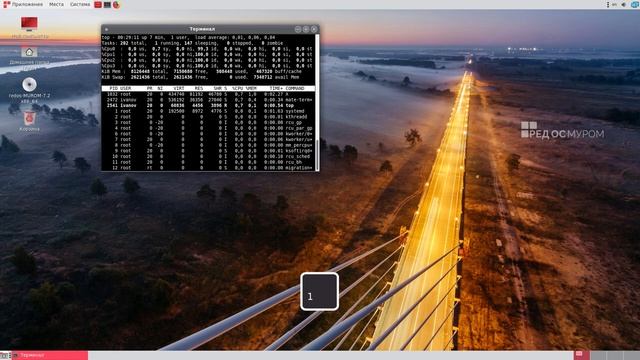Click the show desktop button in the bottom panel

coord(4,355)
